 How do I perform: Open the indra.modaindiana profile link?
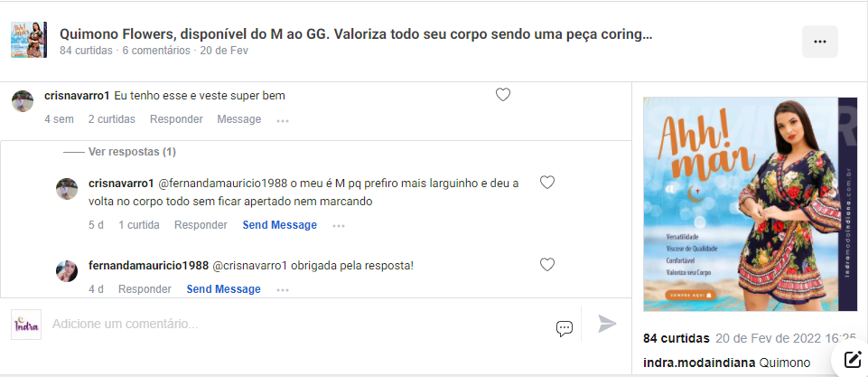pyautogui.click(x=699, y=363)
